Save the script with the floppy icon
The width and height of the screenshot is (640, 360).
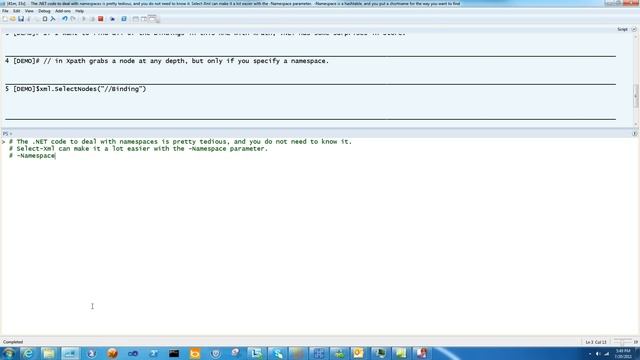pos(21,19)
